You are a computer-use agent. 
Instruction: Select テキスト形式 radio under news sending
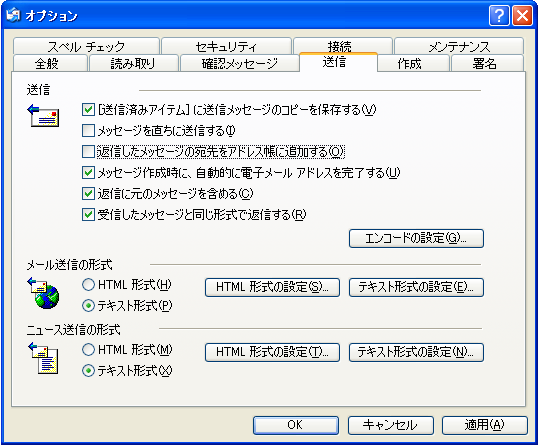click(88, 371)
